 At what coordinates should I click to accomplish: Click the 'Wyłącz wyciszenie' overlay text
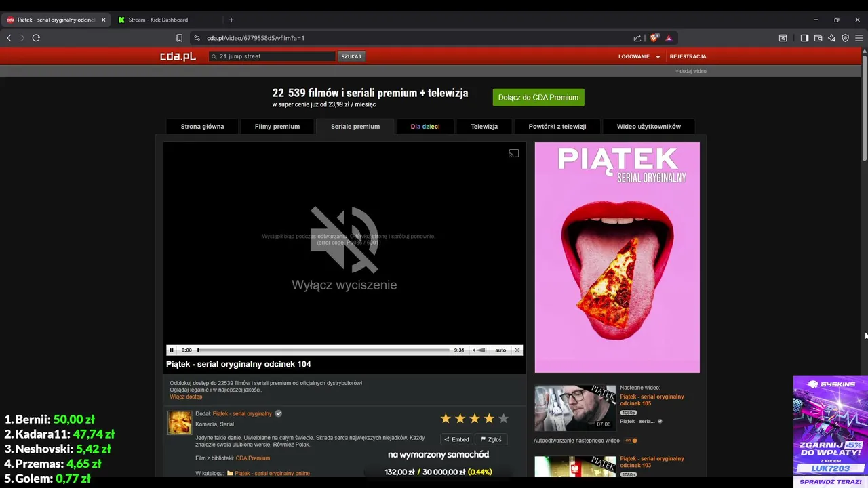pos(344,285)
